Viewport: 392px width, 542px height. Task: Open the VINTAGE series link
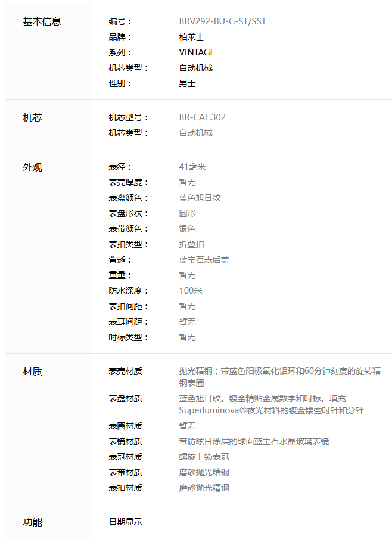197,52
